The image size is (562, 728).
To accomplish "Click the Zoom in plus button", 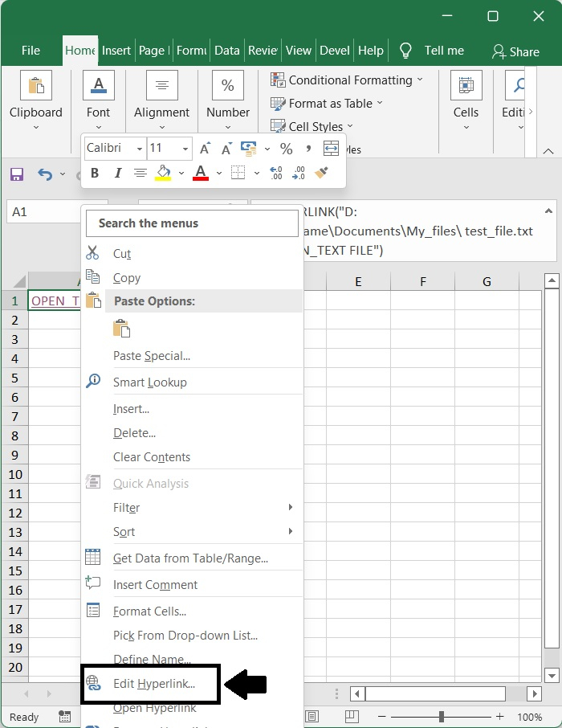I will (x=500, y=717).
